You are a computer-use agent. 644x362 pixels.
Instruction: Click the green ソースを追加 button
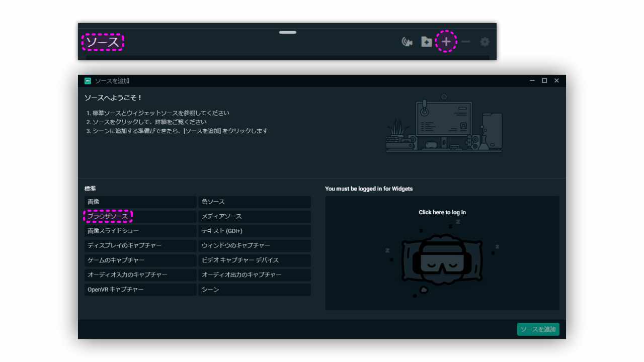pos(538,329)
